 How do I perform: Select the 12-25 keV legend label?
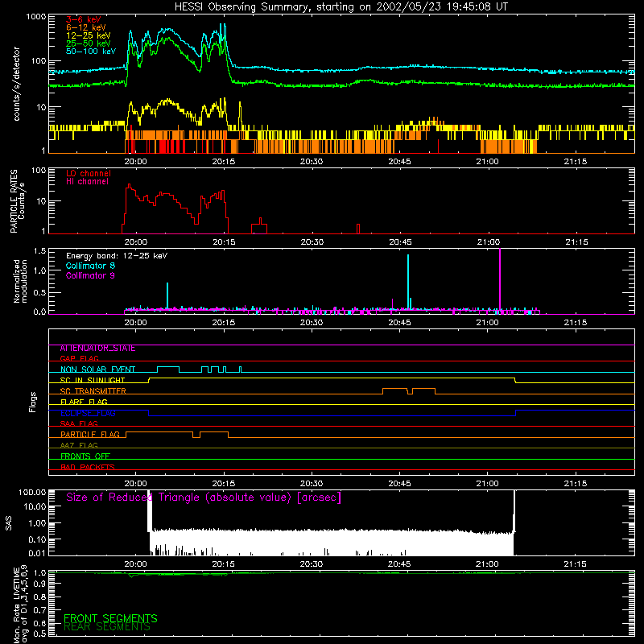point(89,35)
